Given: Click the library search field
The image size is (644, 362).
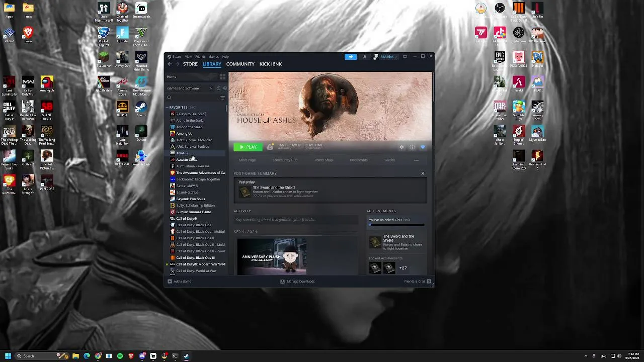Looking at the screenshot, I should 192,98.
